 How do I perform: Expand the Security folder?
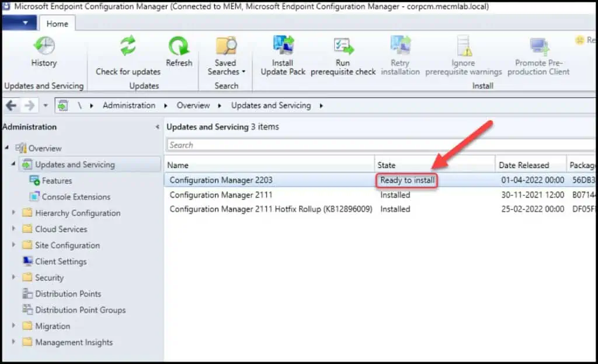pos(13,277)
